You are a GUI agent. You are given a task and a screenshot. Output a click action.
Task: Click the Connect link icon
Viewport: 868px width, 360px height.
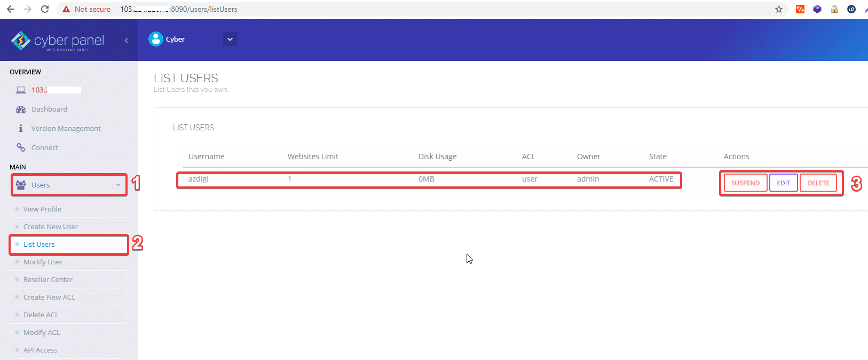(21, 148)
